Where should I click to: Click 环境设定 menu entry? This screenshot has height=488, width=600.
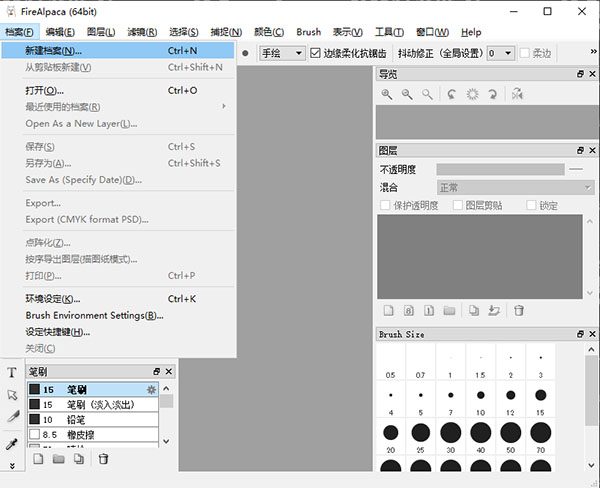pos(52,298)
